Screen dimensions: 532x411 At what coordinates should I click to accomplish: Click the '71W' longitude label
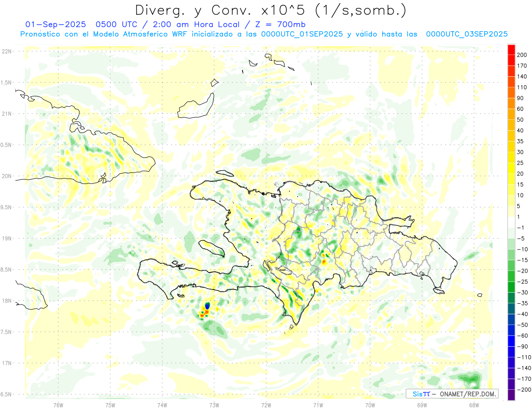tap(318, 405)
